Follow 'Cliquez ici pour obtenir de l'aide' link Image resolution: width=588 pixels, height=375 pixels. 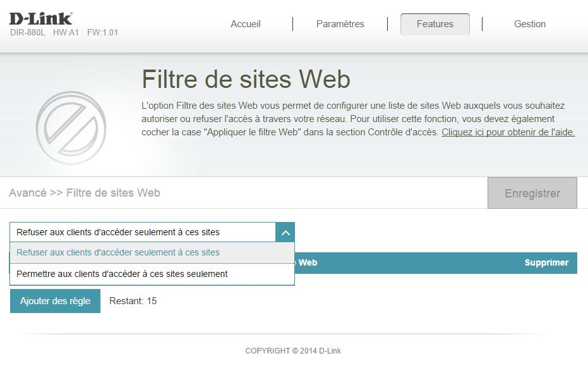tap(508, 132)
